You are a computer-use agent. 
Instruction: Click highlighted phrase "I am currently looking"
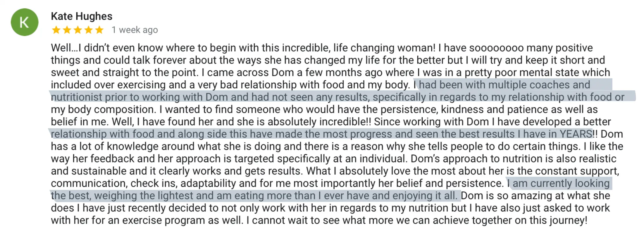tap(559, 183)
